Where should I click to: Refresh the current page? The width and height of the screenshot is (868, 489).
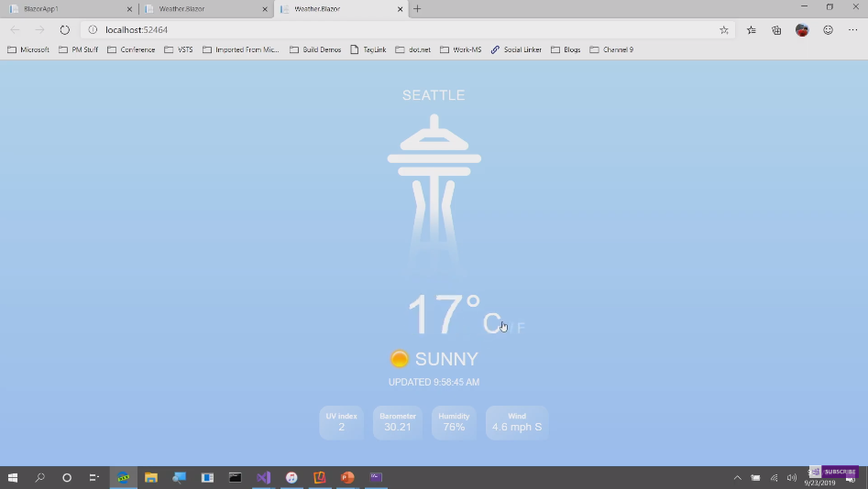point(65,30)
